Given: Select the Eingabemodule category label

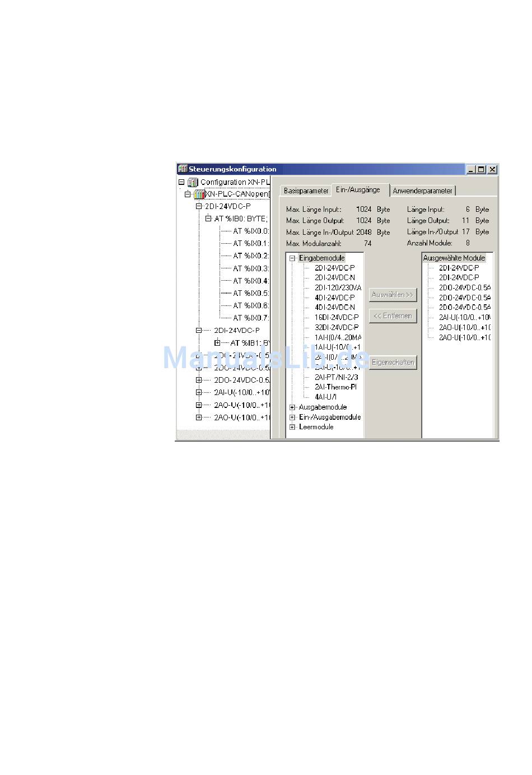Looking at the screenshot, I should point(322,258).
